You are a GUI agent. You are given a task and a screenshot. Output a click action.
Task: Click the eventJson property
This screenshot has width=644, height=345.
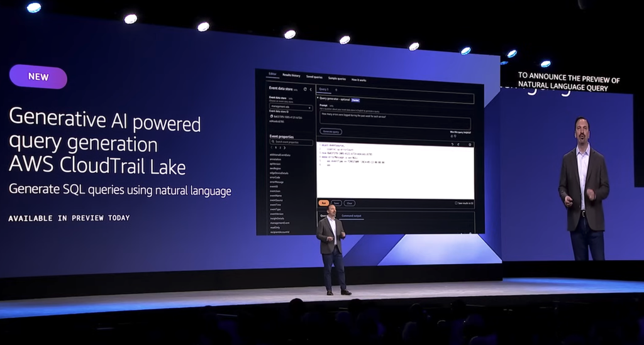coord(275,191)
